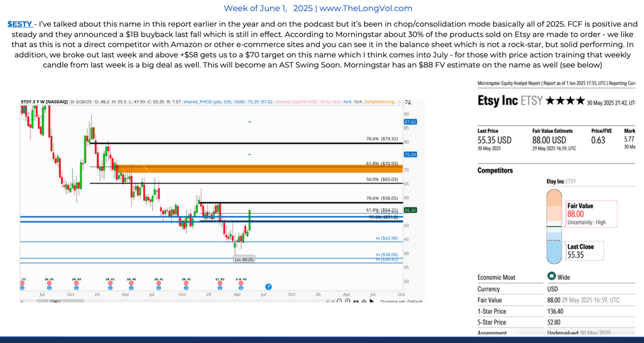The height and width of the screenshot is (343, 644).
Task: Click the red earnings icon under $1.03
Action: click(219, 283)
